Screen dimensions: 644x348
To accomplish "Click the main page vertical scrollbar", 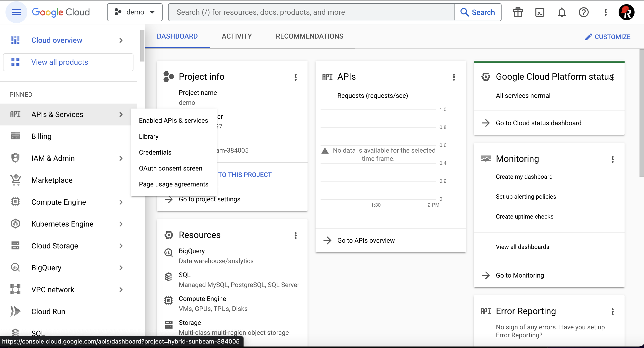I will (642, 113).
